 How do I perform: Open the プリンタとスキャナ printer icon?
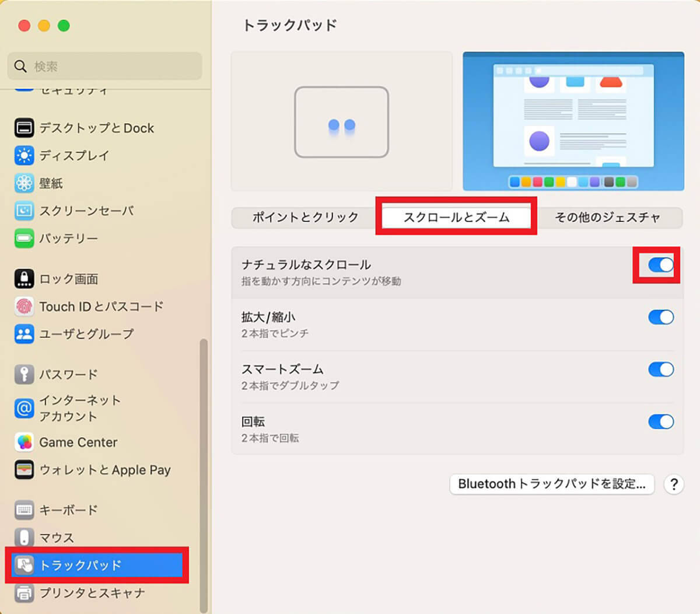(24, 593)
